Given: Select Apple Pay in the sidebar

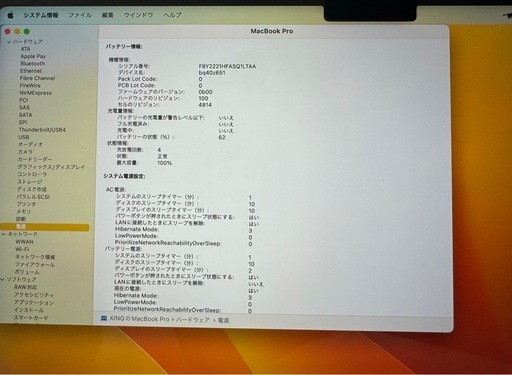Looking at the screenshot, I should click(x=33, y=56).
